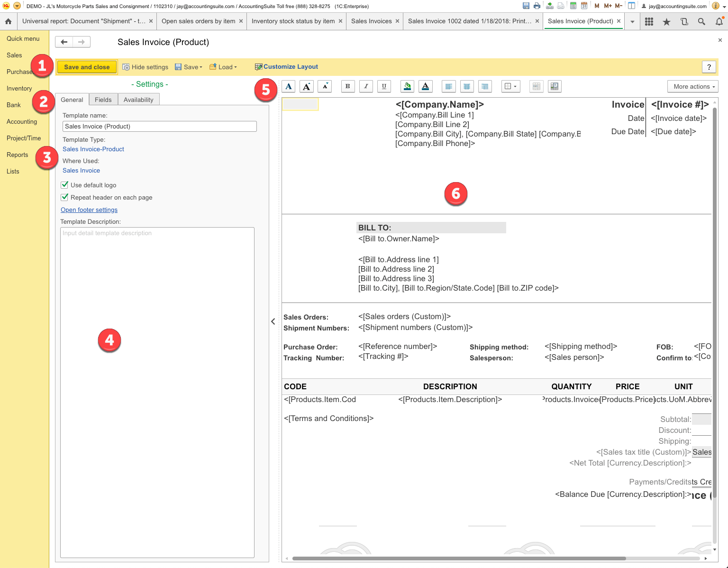Image resolution: width=728 pixels, height=568 pixels.
Task: Center align the selected cell text
Action: 467,86
